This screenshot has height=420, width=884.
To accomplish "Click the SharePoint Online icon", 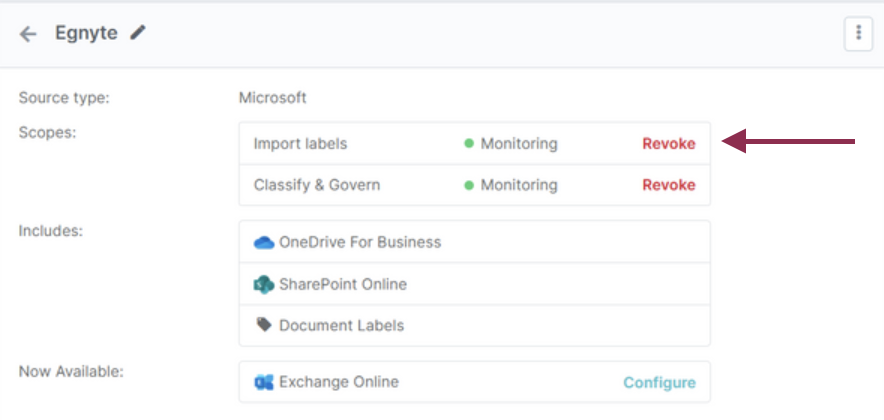I will 264,284.
